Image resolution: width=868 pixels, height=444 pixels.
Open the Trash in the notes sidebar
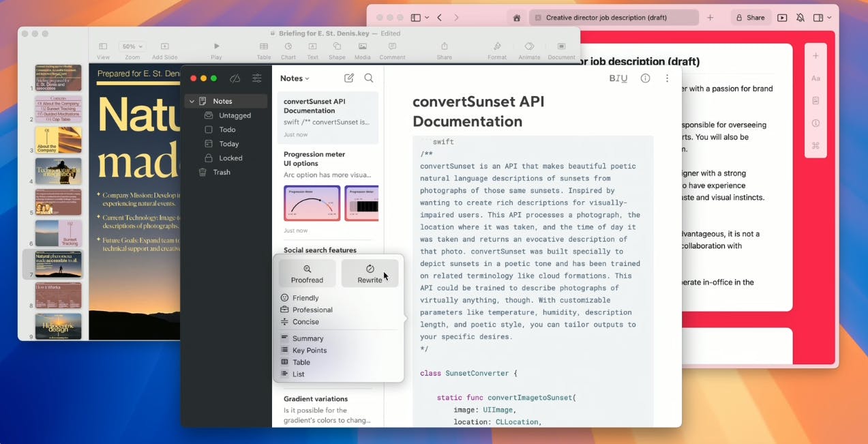point(222,173)
